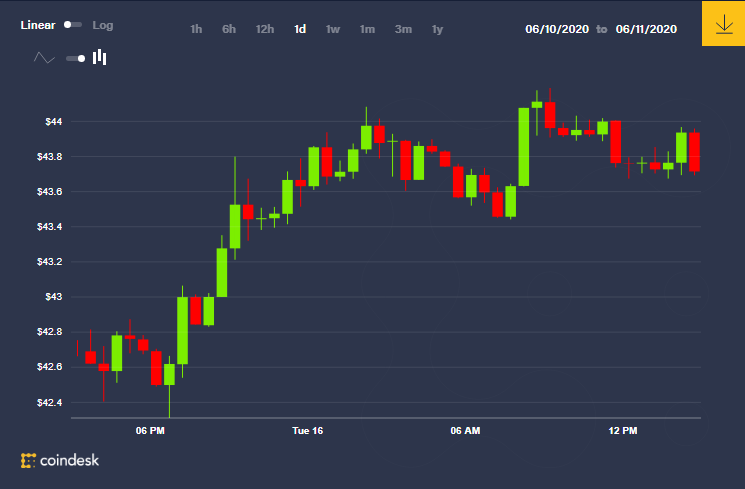This screenshot has height=489, width=745.
Task: Click the $43.8 price axis label
Action: (x=49, y=157)
